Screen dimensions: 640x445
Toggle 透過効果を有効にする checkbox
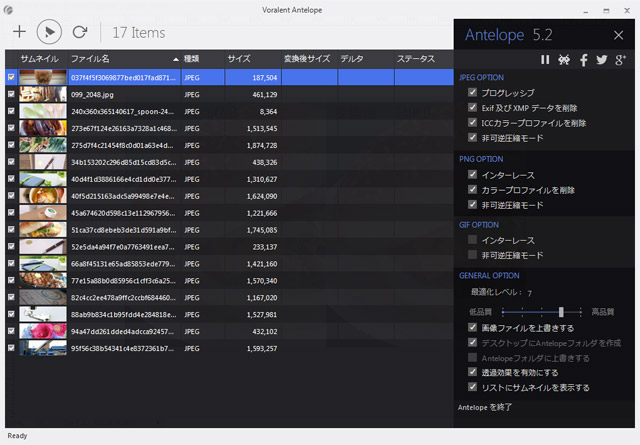click(x=472, y=372)
